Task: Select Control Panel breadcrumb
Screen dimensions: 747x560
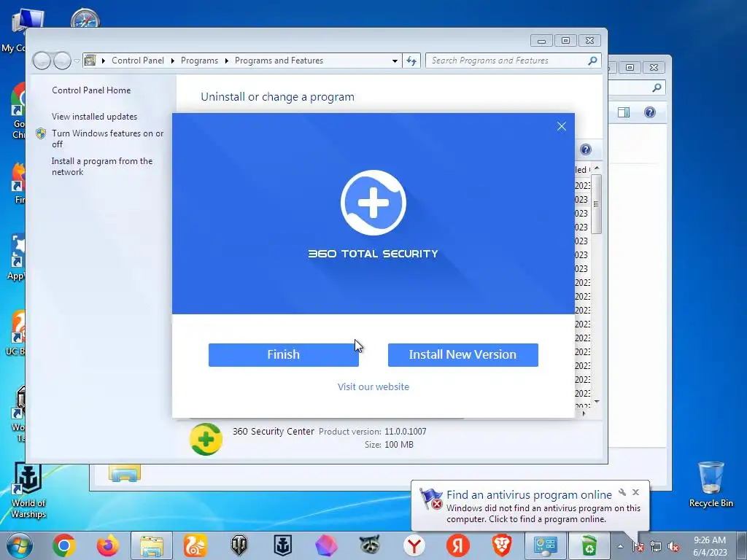Action: pyautogui.click(x=138, y=61)
